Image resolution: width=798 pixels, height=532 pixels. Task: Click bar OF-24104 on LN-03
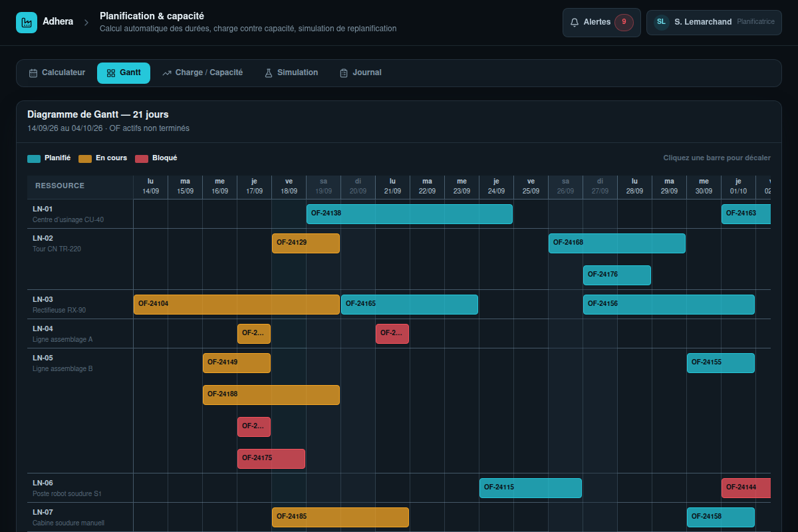(237, 304)
